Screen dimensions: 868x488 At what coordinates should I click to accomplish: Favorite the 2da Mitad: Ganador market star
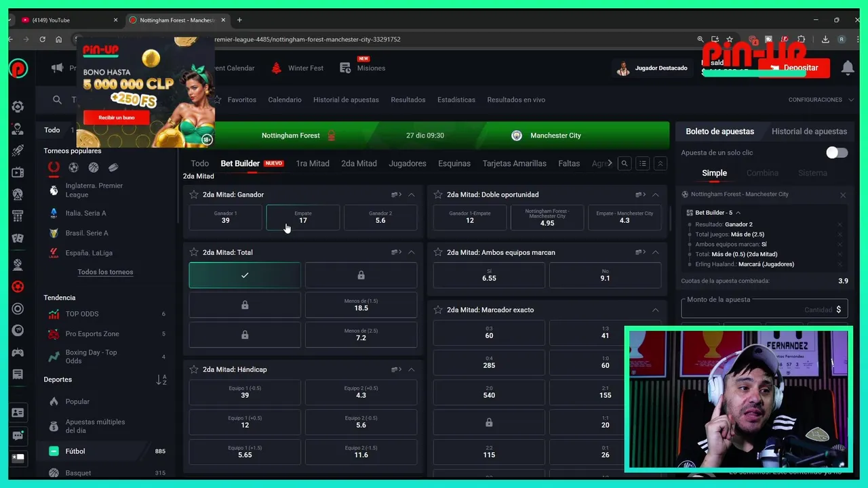194,195
